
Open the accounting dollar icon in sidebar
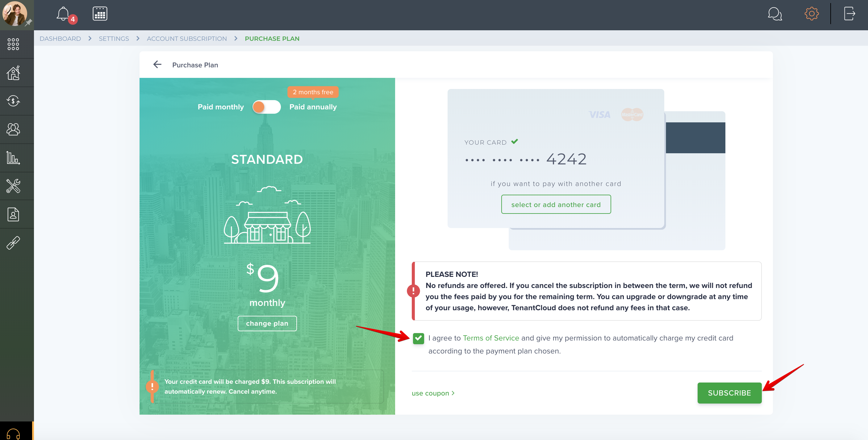tap(13, 101)
